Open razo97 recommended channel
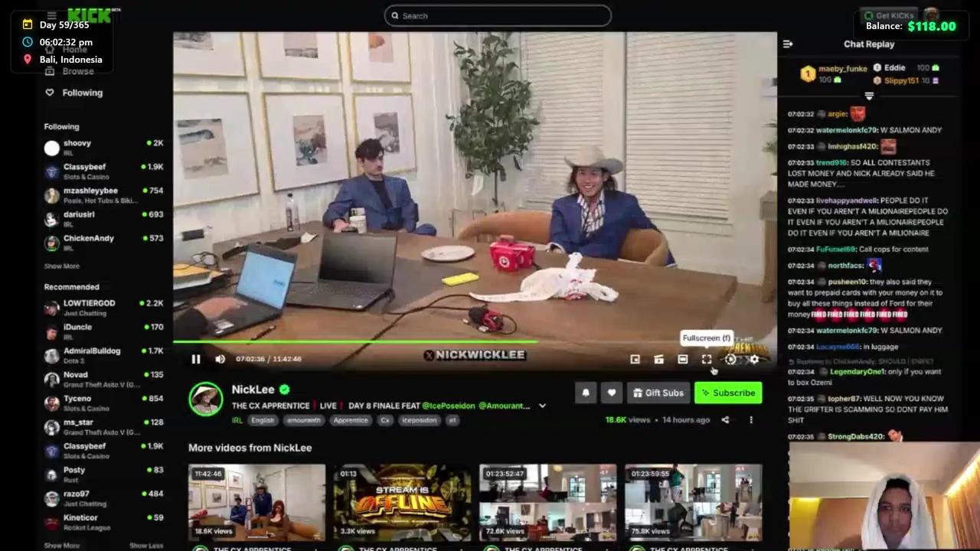This screenshot has width=980, height=551. 103,498
